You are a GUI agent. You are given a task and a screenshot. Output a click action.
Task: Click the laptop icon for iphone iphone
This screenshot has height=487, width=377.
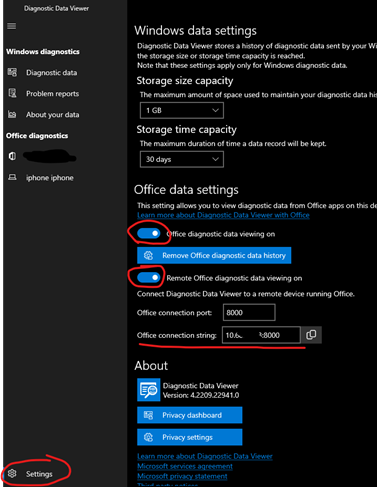pos(12,177)
